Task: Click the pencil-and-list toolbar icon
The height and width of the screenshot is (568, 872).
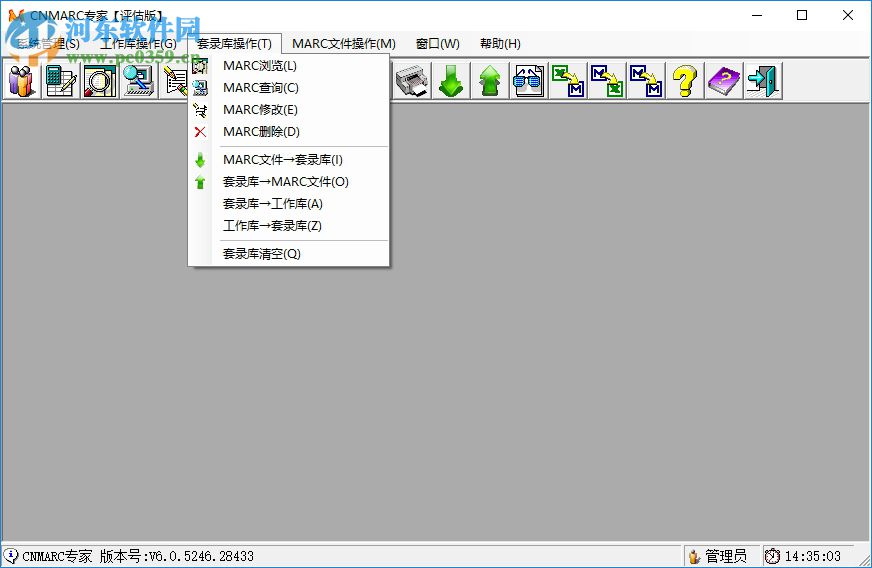Action: pos(175,81)
